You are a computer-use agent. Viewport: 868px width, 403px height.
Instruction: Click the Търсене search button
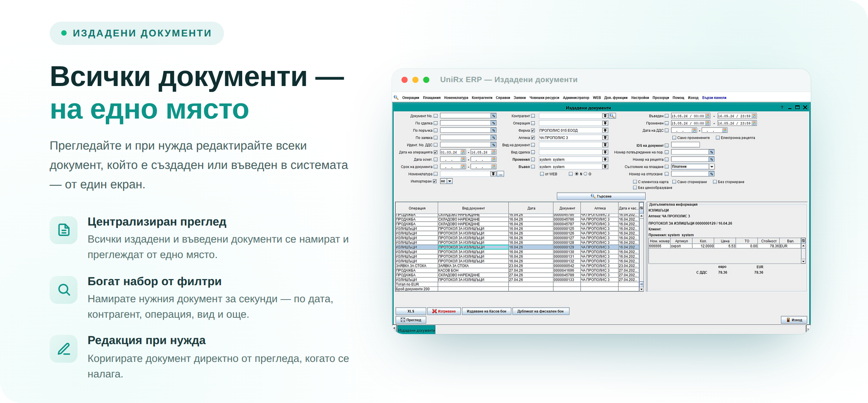coord(601,196)
